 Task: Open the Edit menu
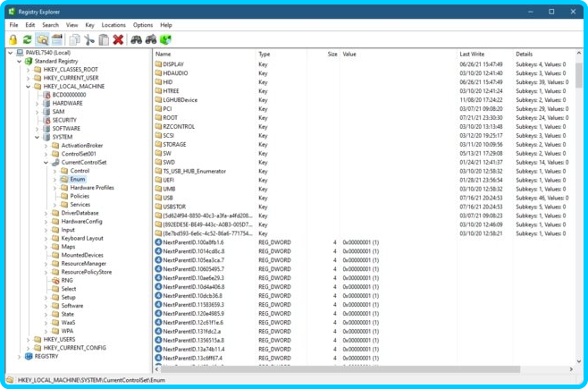click(30, 25)
